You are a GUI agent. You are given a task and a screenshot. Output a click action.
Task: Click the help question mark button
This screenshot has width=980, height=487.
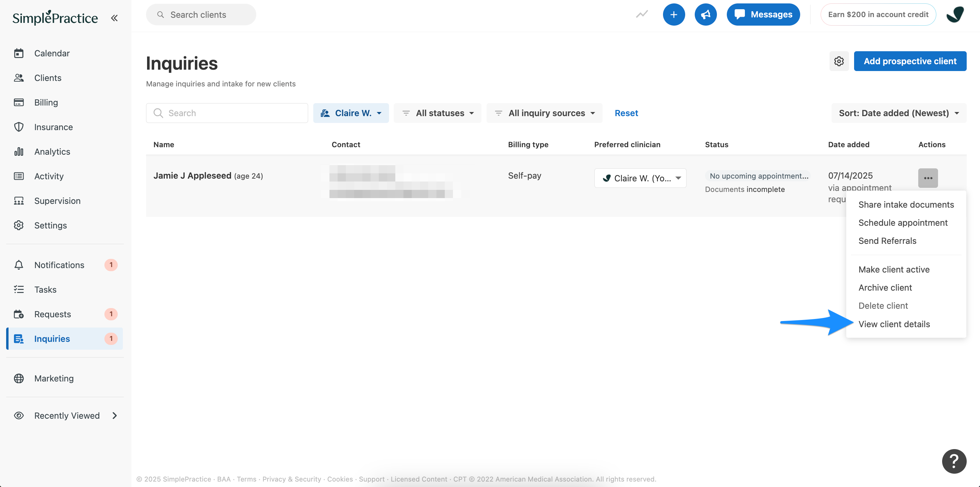[953, 461]
